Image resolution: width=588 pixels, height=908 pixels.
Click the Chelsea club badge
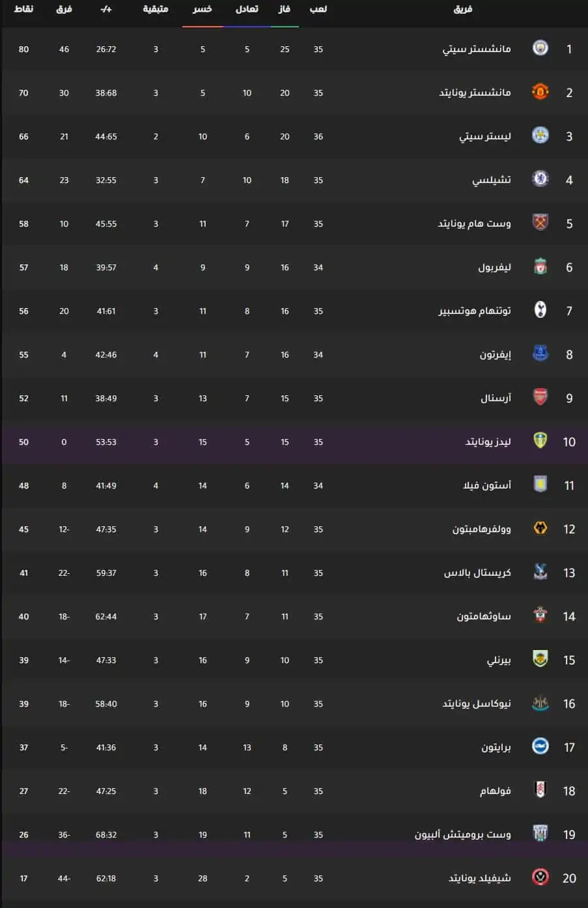[540, 179]
